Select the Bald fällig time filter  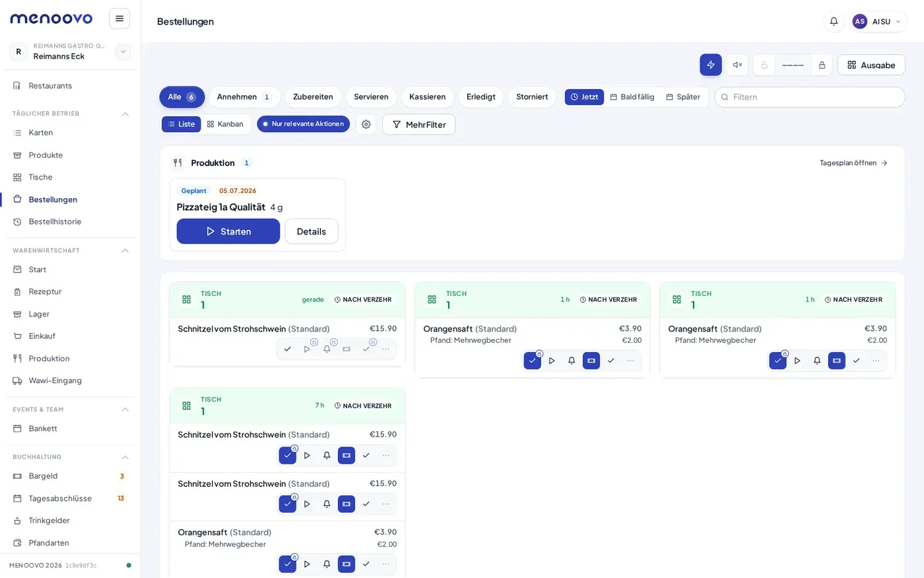pyautogui.click(x=632, y=97)
